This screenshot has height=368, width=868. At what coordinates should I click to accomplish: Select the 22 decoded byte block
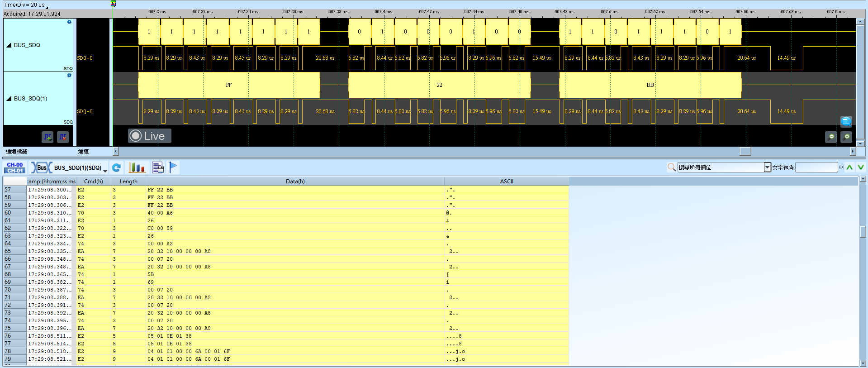440,85
